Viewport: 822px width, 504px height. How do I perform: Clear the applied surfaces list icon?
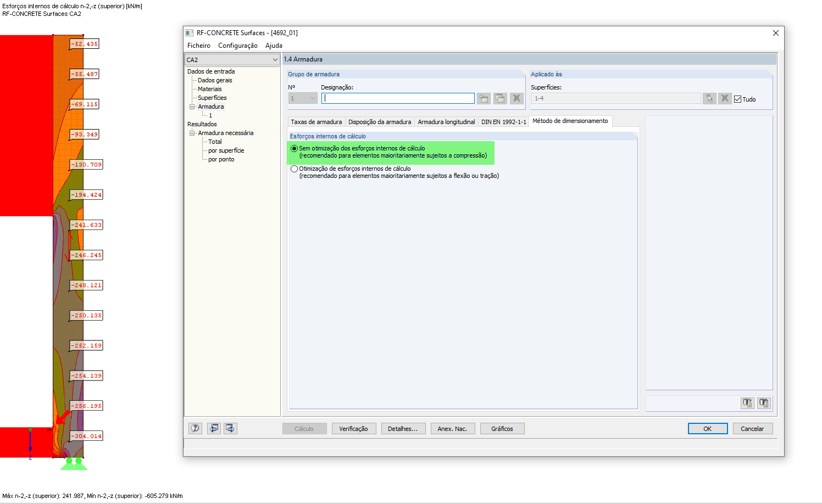[x=725, y=98]
